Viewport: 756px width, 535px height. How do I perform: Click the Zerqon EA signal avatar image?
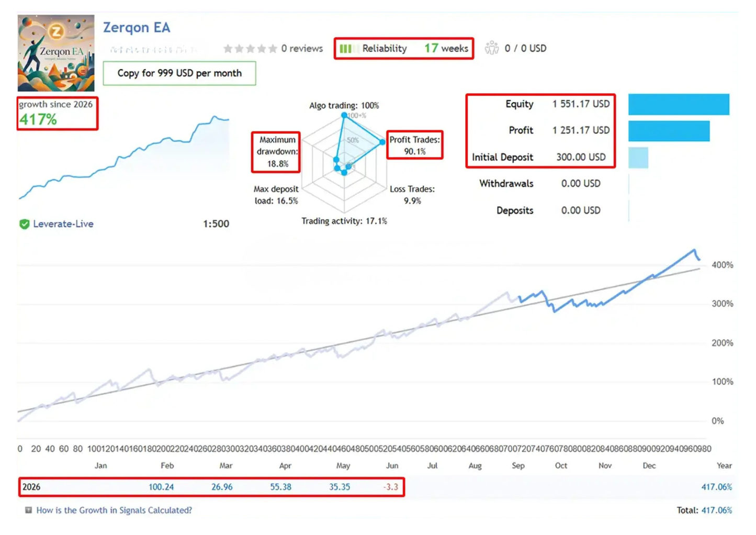(x=56, y=53)
